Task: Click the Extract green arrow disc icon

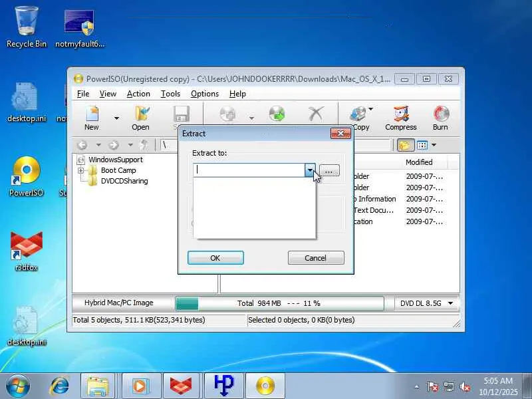Action: 277,114
